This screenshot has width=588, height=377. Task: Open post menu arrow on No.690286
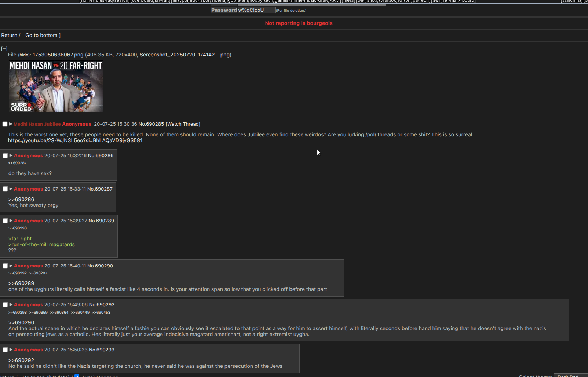(11, 155)
